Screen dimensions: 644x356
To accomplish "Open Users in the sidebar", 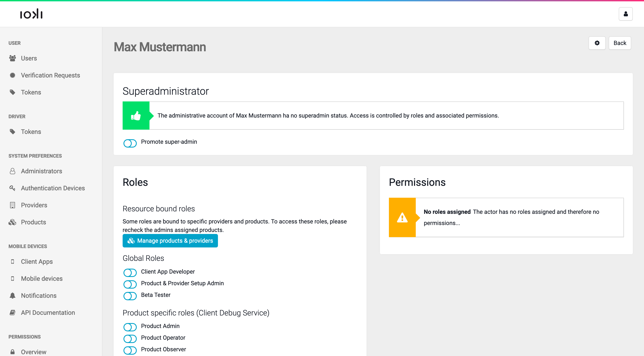I will (x=29, y=58).
